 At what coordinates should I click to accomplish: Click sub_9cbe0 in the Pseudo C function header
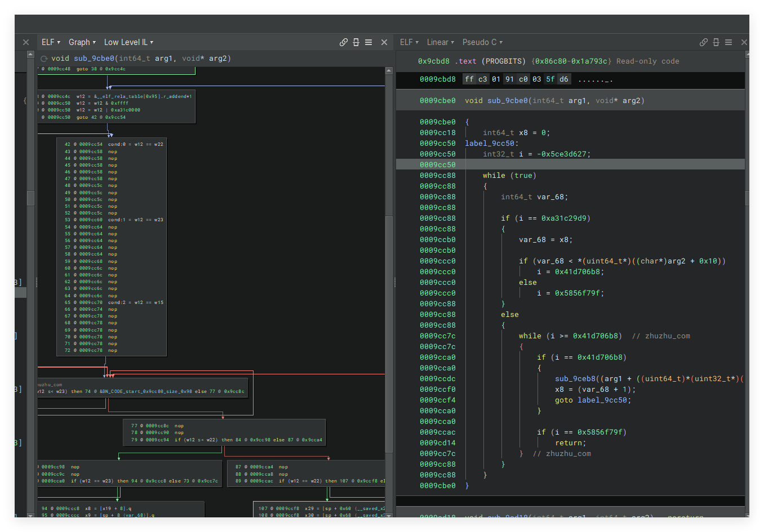tap(508, 101)
